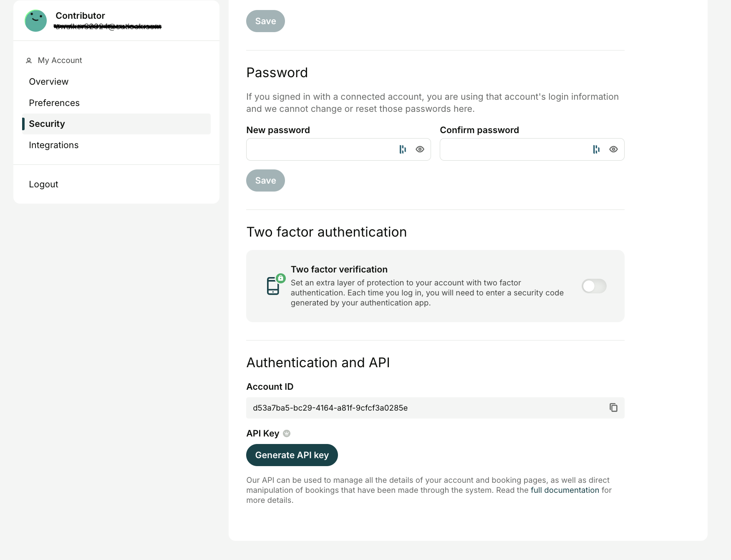Enable two factor verification toggle
731x560 pixels.
tap(594, 286)
